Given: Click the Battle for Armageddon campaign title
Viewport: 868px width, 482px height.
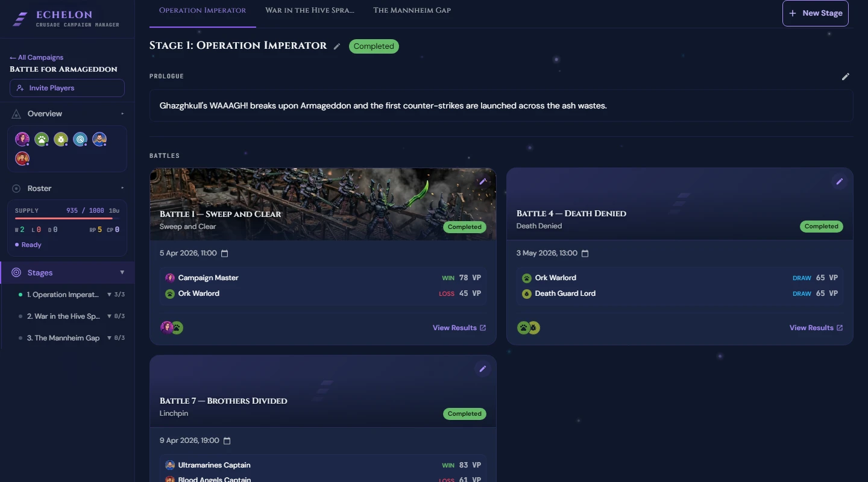Looking at the screenshot, I should pyautogui.click(x=63, y=69).
